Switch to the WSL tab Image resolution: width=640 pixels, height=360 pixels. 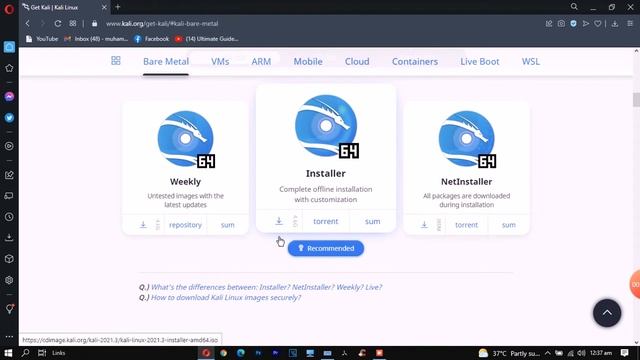pos(531,62)
